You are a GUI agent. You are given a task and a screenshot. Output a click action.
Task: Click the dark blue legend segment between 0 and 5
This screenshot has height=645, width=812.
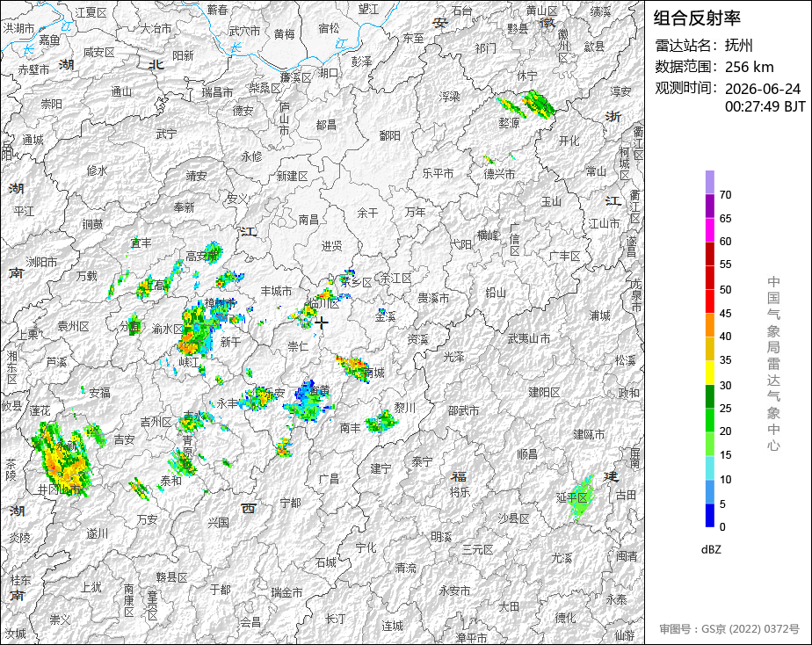click(x=709, y=516)
